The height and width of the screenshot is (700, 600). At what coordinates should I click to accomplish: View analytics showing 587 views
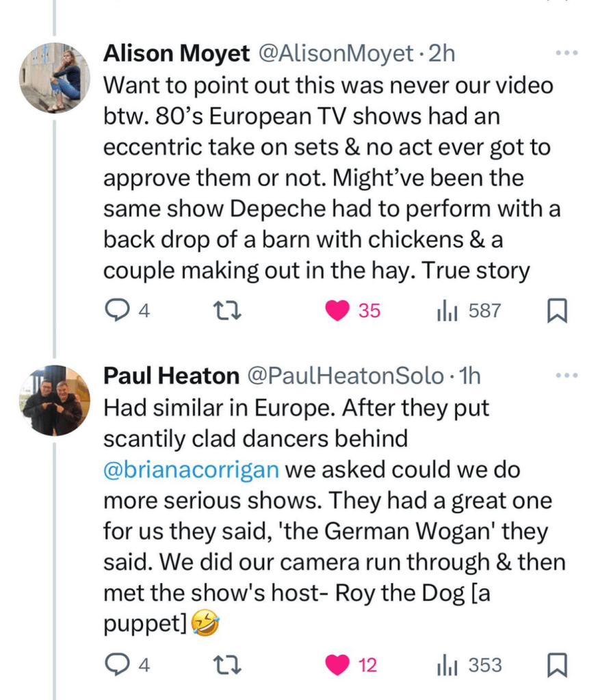point(447,311)
